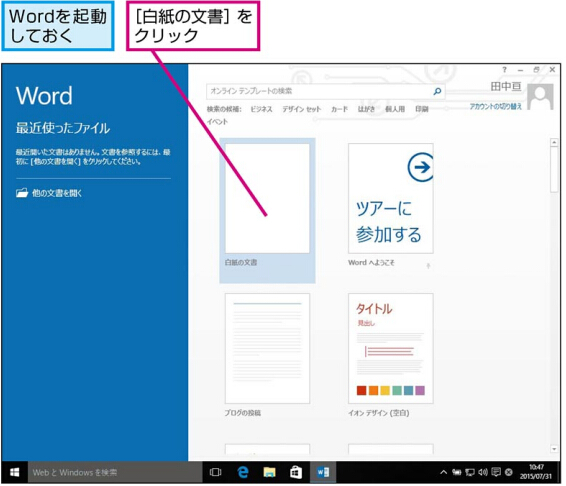Click the ブログの投稿 label text

243,413
